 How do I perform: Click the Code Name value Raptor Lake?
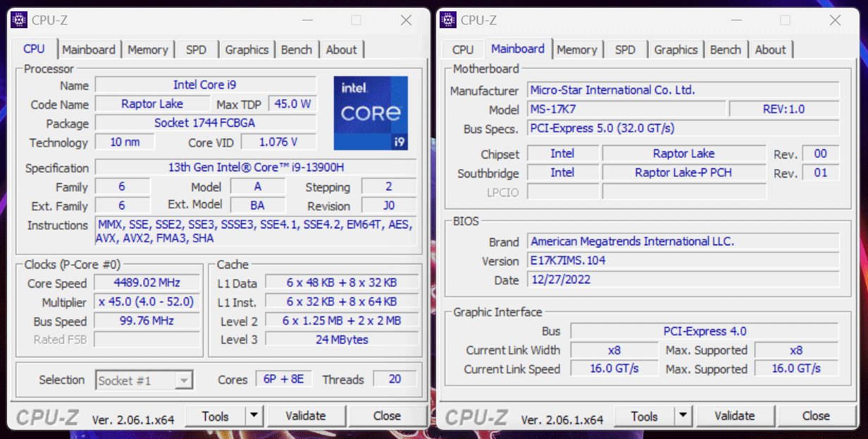(x=152, y=104)
